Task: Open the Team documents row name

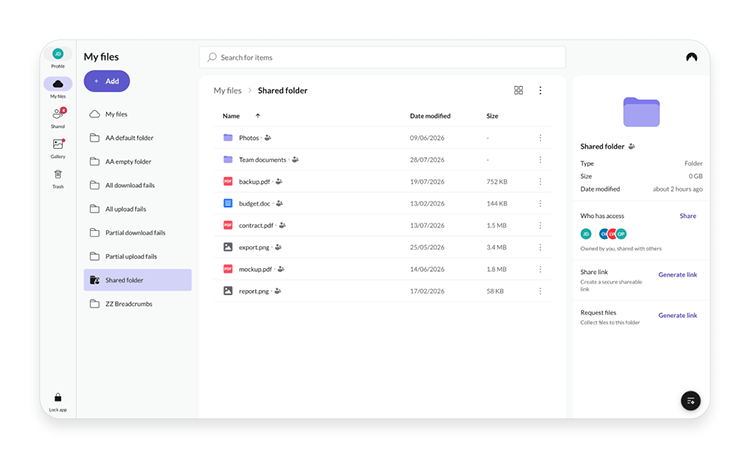Action: click(263, 160)
